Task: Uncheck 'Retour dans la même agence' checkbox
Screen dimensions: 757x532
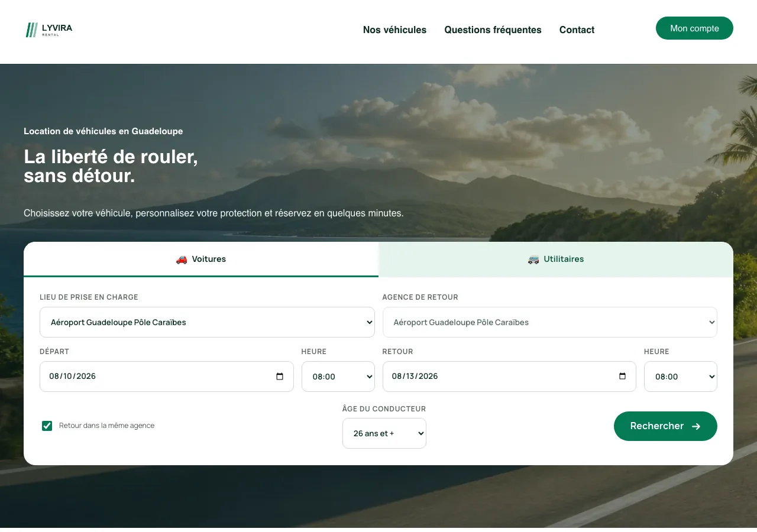Action: [47, 426]
